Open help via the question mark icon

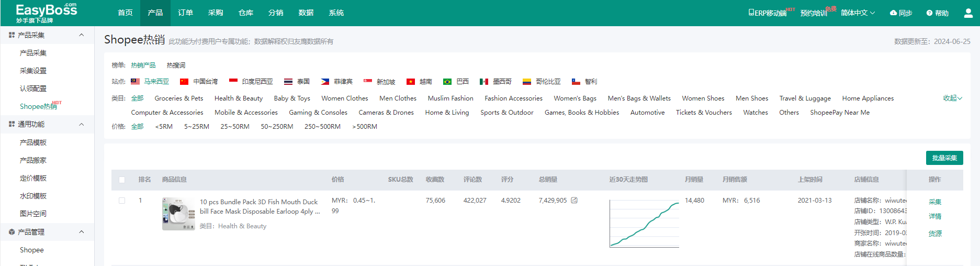pyautogui.click(x=929, y=13)
